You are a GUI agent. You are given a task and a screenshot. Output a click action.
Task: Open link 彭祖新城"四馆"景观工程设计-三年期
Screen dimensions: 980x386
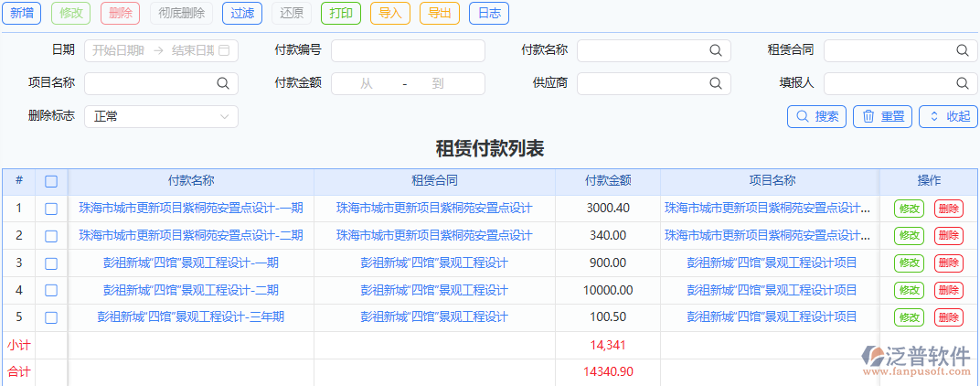coord(191,317)
